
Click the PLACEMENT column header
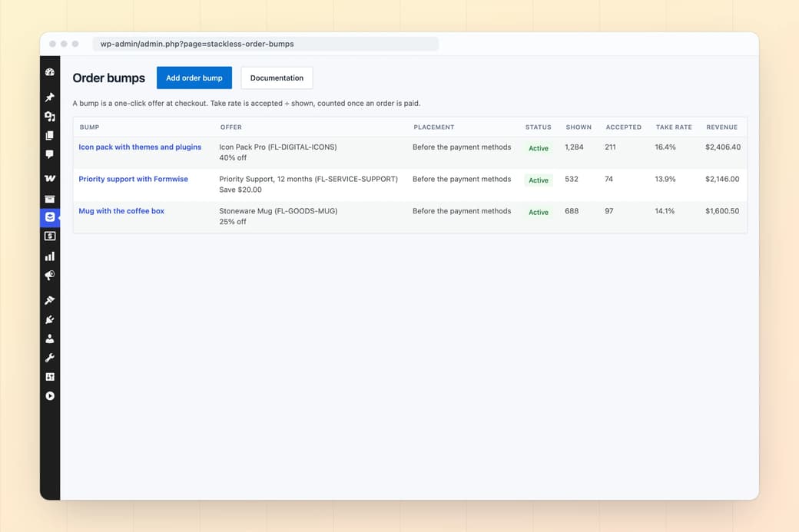[433, 127]
